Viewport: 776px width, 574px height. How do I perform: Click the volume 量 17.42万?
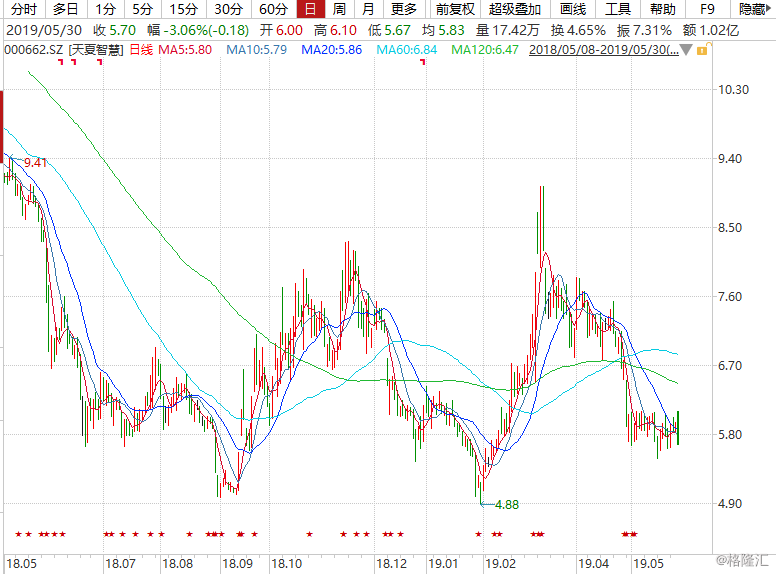pos(507,31)
